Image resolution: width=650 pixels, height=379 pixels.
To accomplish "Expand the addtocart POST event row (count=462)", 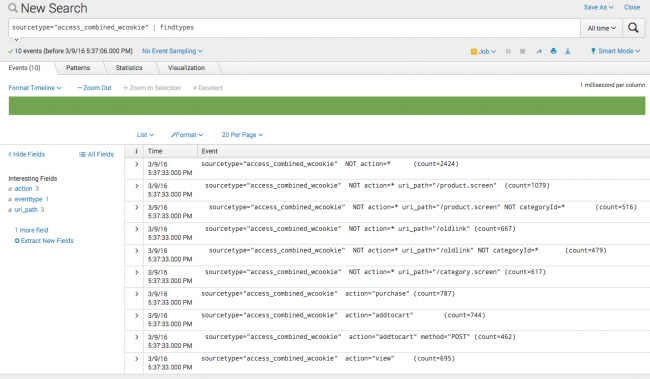I will tap(136, 337).
